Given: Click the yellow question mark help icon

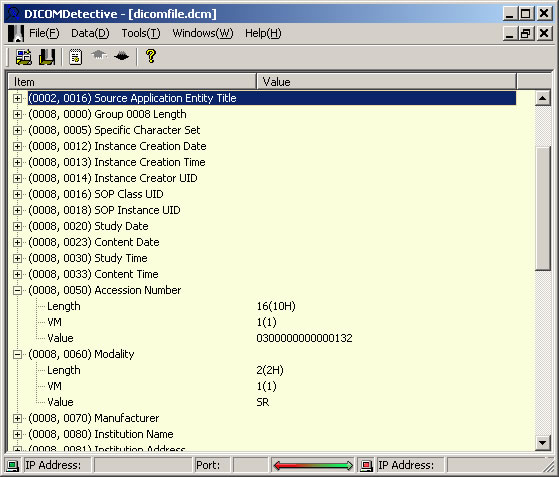Looking at the screenshot, I should (151, 56).
